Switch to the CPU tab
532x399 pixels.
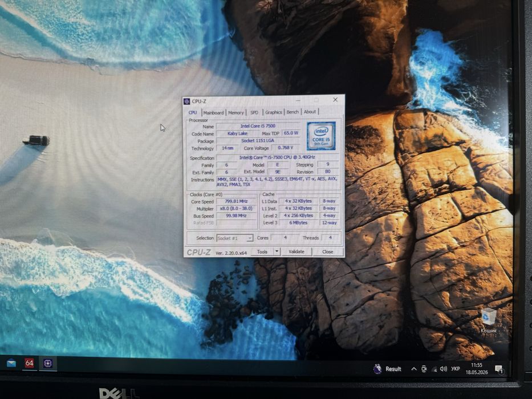coord(193,112)
